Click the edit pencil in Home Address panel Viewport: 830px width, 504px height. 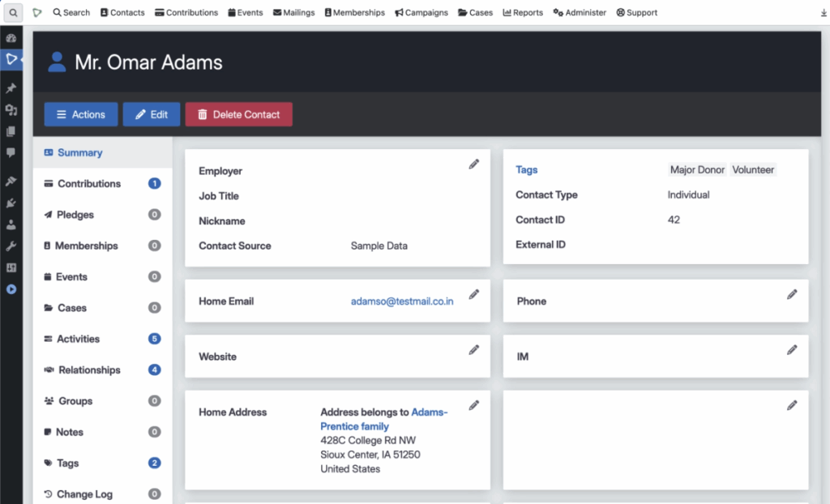coord(474,405)
